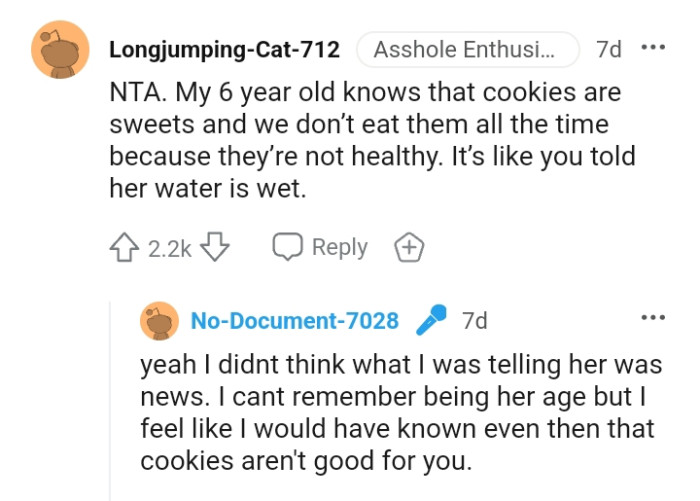700x501 pixels.
Task: Click the reply's 7d timestamp
Action: point(475,321)
